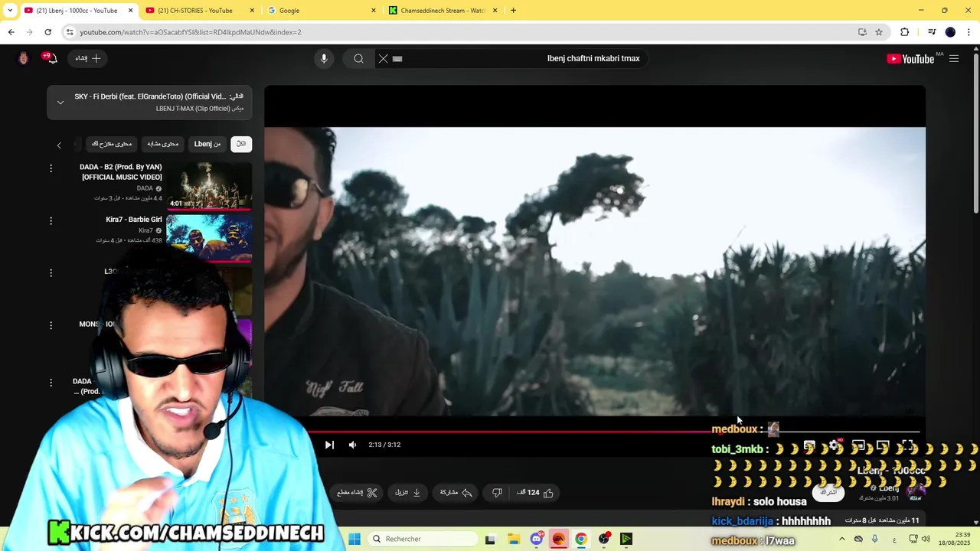Image resolution: width=980 pixels, height=551 pixels.
Task: Open the share (مشاركة) options
Action: pyautogui.click(x=456, y=493)
